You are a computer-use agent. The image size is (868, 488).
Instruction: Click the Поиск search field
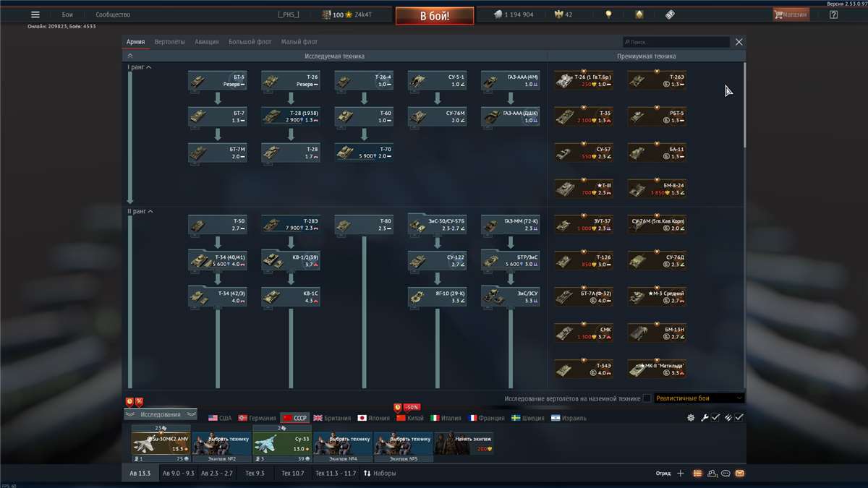[676, 43]
